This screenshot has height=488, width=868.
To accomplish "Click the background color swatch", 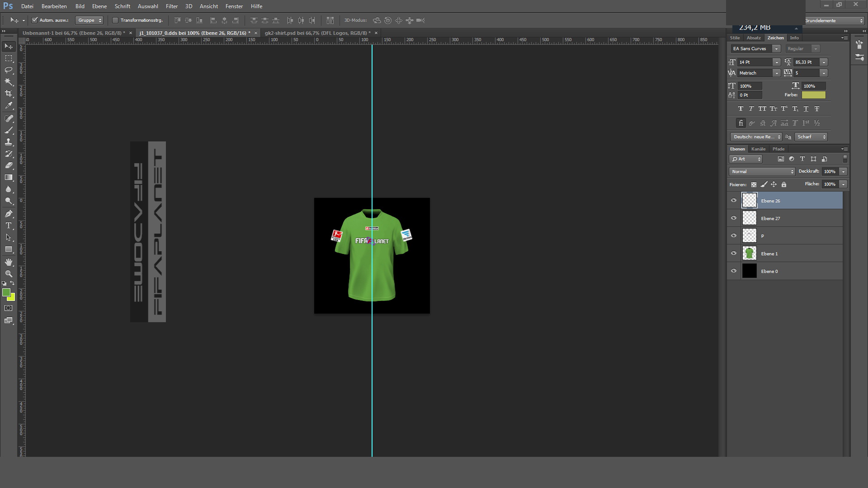I will coord(12,298).
